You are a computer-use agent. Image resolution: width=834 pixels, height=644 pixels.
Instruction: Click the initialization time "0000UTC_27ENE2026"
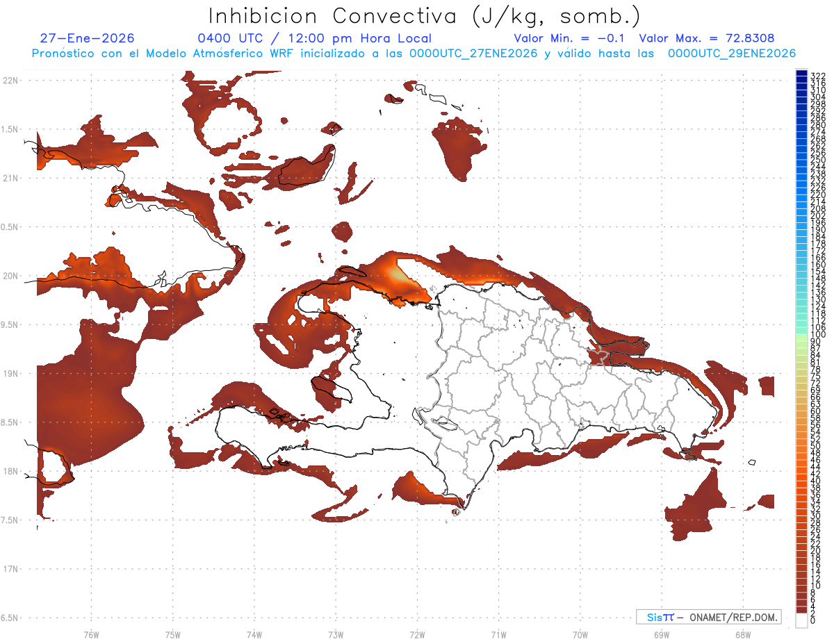click(473, 53)
